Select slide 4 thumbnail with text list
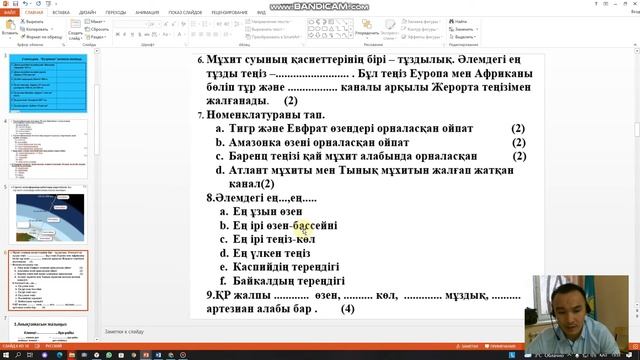Viewport: 640px width, 360px height. (x=48, y=149)
